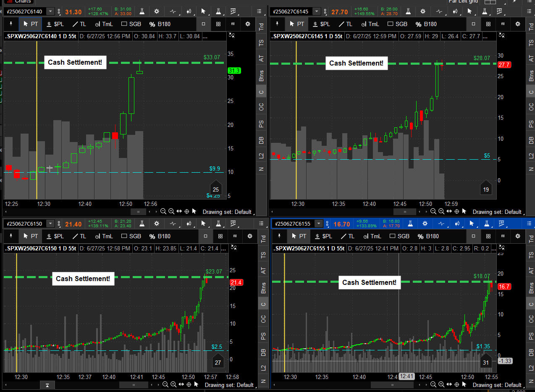Image resolution: width=535 pixels, height=392 pixels.
Task: Click pointer cursor icon in C6150 chart header
Action: click(203, 224)
